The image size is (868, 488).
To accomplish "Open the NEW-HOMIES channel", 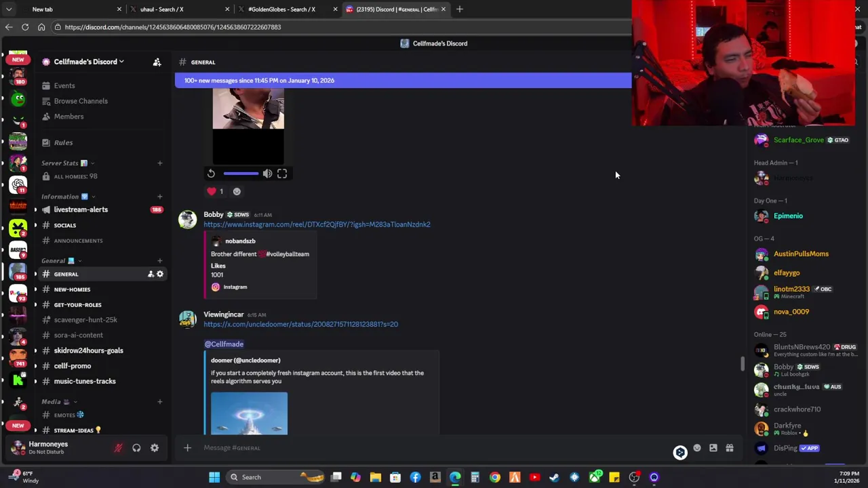I will point(72,289).
